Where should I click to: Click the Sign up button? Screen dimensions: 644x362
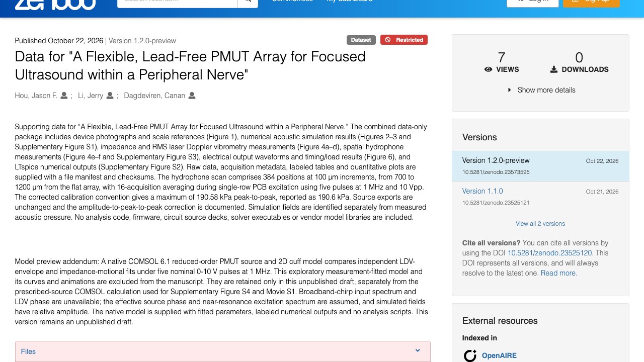click(x=591, y=3)
